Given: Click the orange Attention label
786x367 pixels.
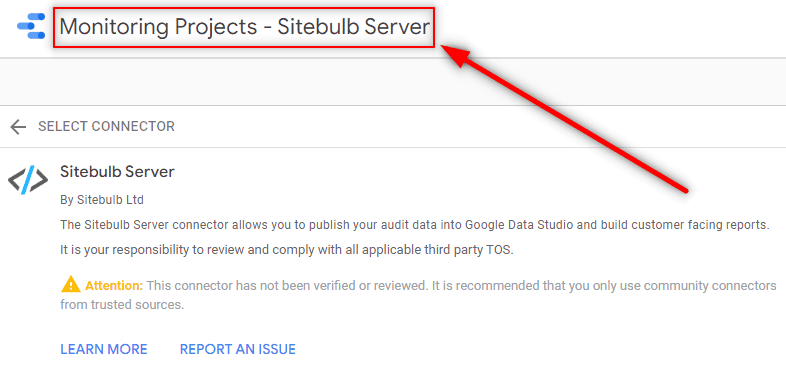Looking at the screenshot, I should click(114, 286).
